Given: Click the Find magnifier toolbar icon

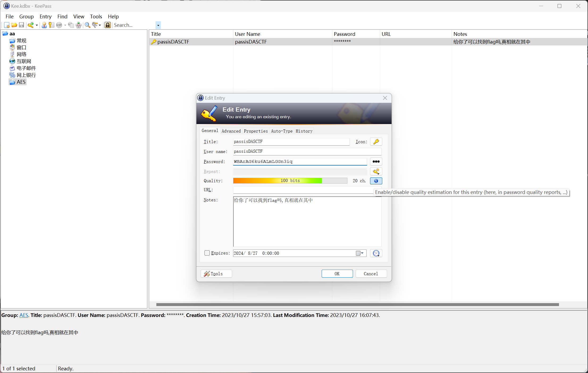Looking at the screenshot, I should click(87, 25).
